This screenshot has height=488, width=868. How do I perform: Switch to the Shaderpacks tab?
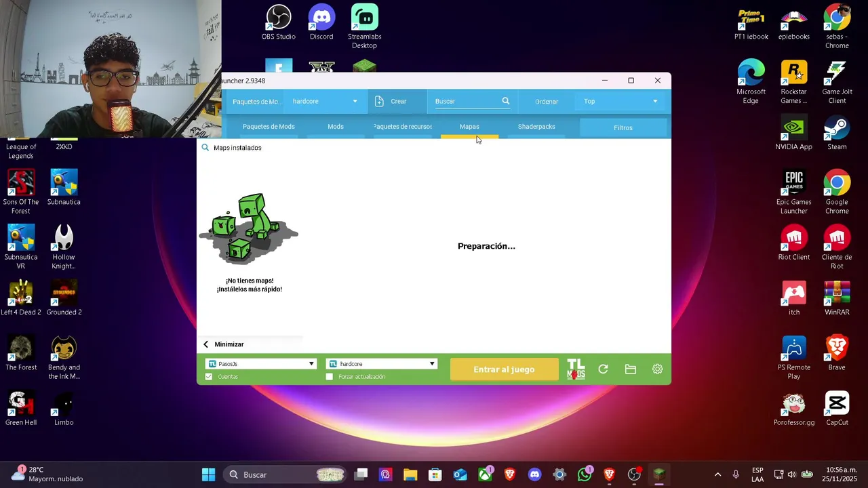[536, 127]
